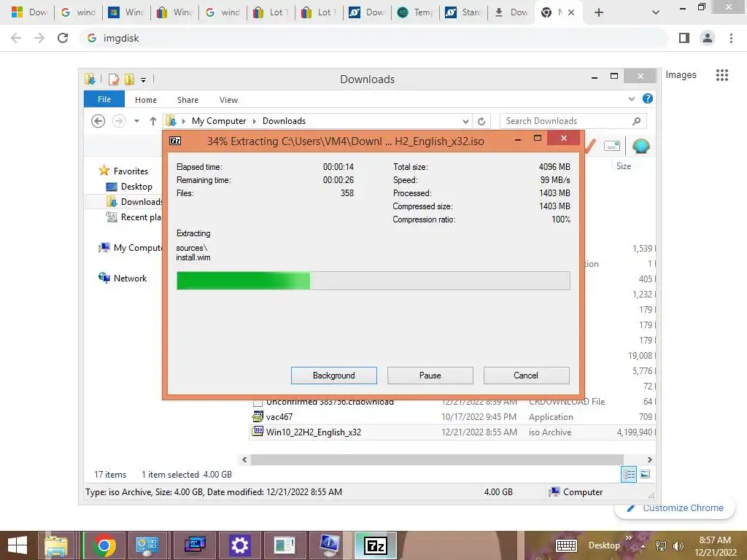Click the 7z icon in extraction dialog title

[x=175, y=141]
